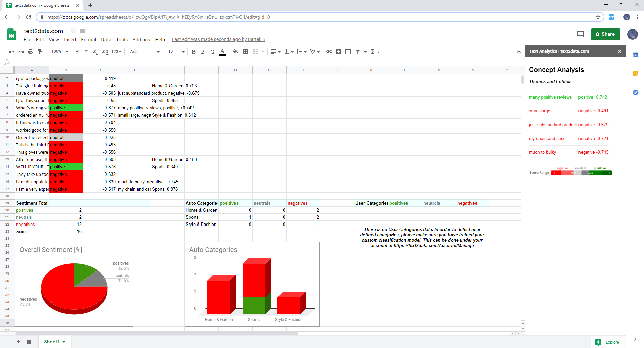Open the Format menu
Viewport: 644px width, 348px height.
[89, 40]
